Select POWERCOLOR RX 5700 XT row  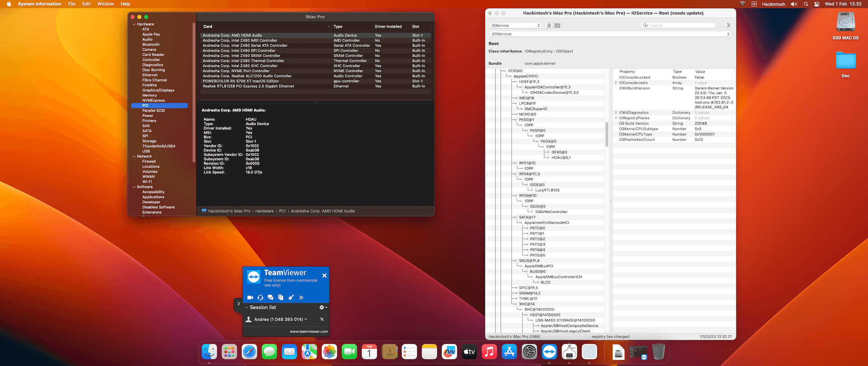pyautogui.click(x=316, y=81)
